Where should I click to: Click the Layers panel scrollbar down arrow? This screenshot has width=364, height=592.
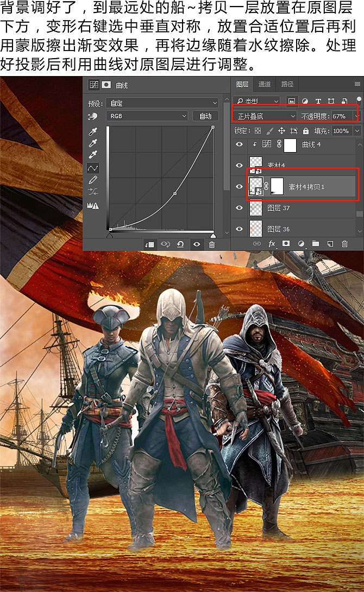[359, 231]
